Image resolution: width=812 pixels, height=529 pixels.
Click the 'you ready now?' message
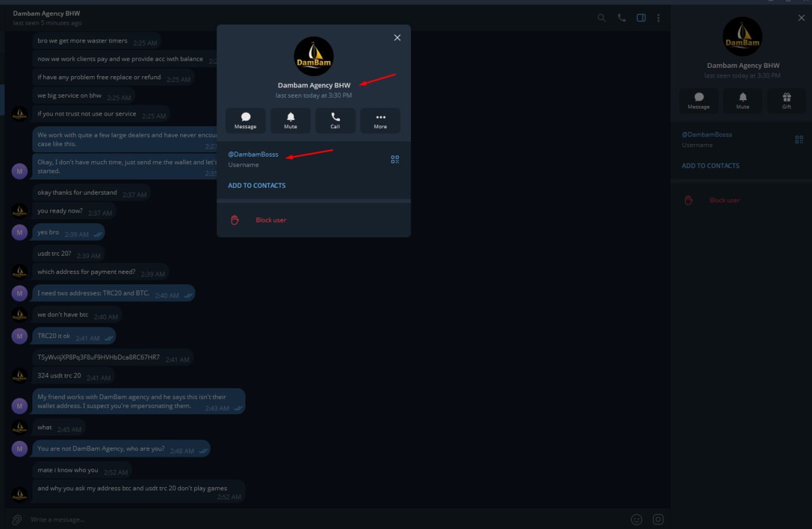coord(74,212)
